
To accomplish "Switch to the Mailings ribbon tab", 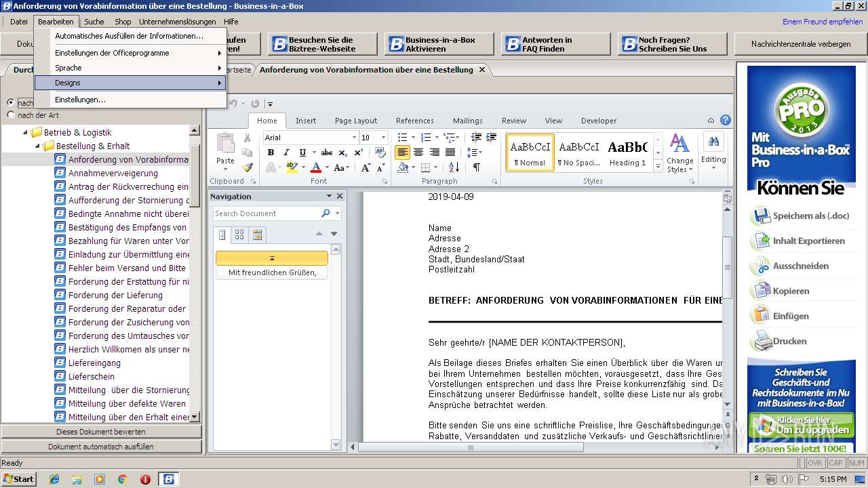I will point(468,121).
